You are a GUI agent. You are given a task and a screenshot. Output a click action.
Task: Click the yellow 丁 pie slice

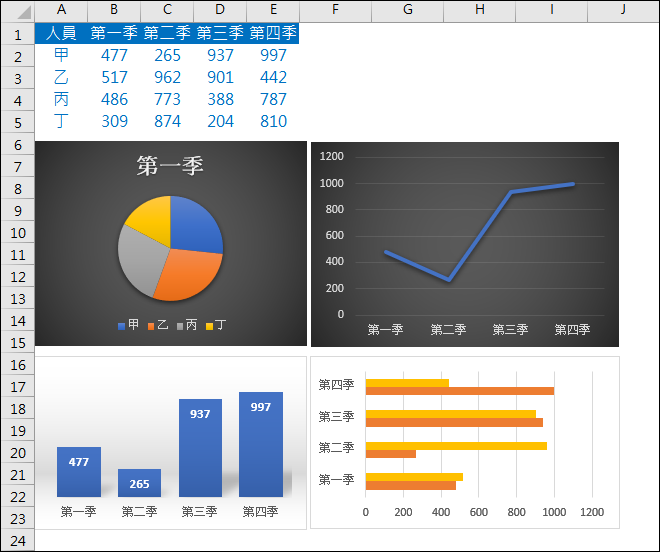(152, 219)
